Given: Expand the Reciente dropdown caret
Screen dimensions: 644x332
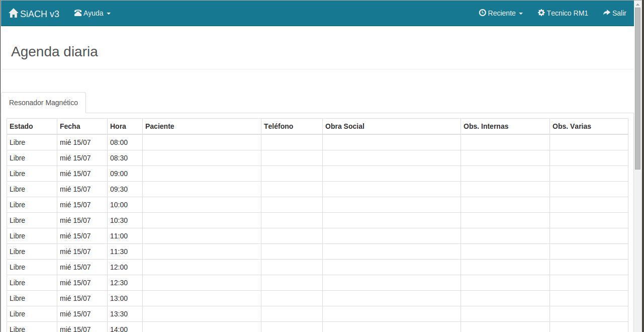Looking at the screenshot, I should pyautogui.click(x=521, y=14).
